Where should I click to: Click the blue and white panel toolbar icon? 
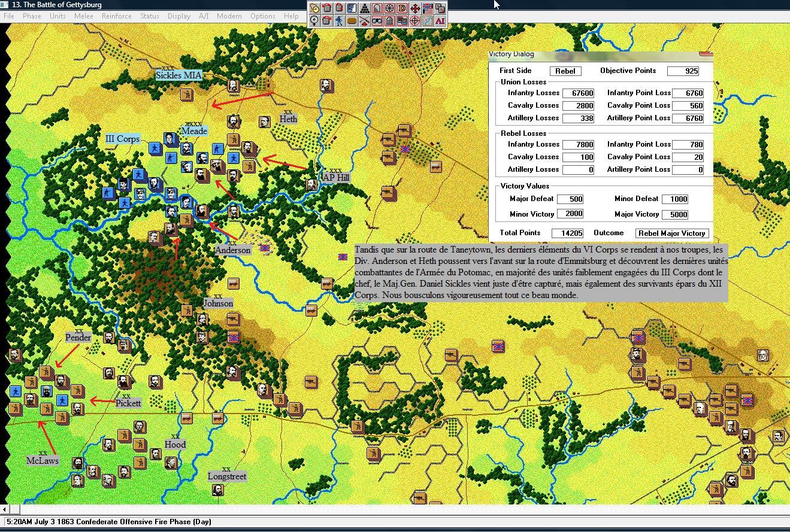[352, 8]
